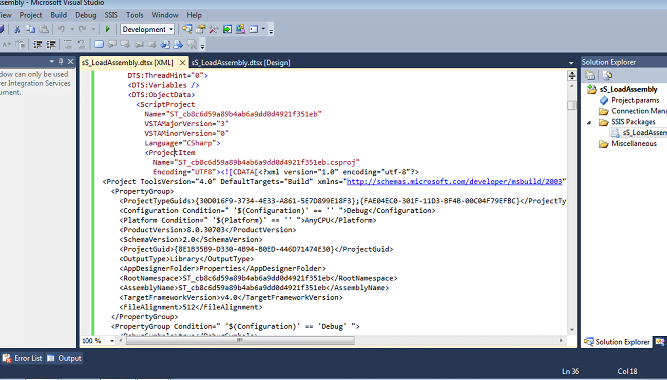Open the Project menu
This screenshot has width=667, height=380.
31,15
